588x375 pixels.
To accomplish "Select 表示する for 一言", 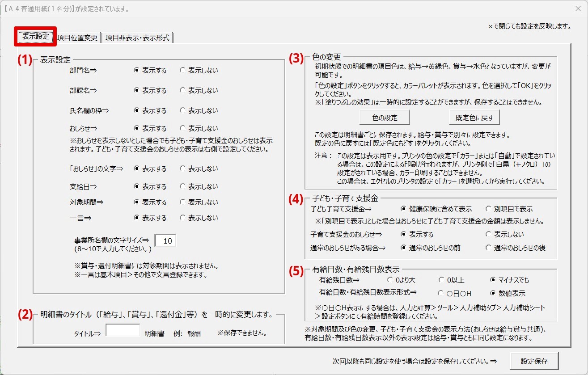I will 150,218.
